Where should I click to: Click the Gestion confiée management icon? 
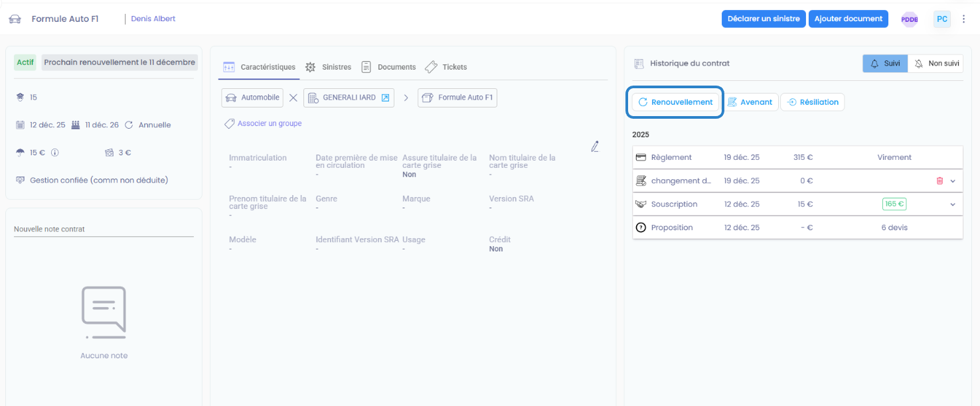coord(20,180)
